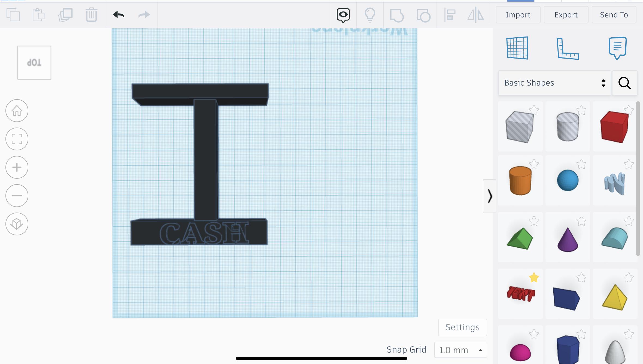This screenshot has height=364, width=643.
Task: Select the gray Paraboloid shape
Action: coord(615,352)
